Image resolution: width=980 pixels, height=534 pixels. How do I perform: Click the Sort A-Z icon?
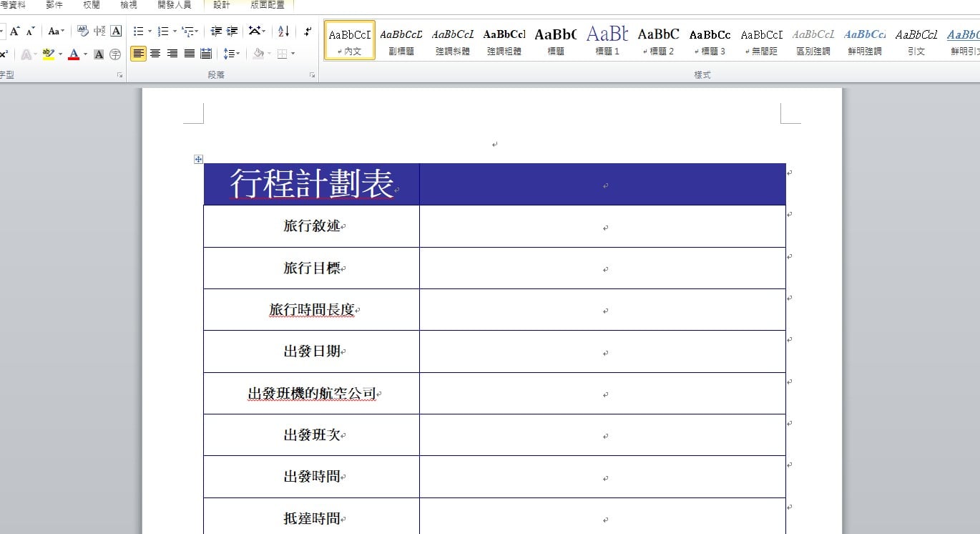point(284,31)
